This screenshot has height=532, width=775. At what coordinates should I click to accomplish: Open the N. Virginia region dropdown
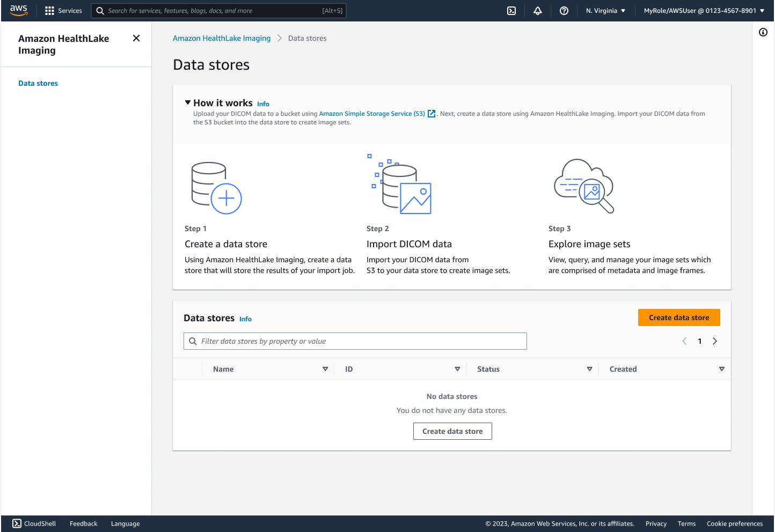click(x=605, y=11)
